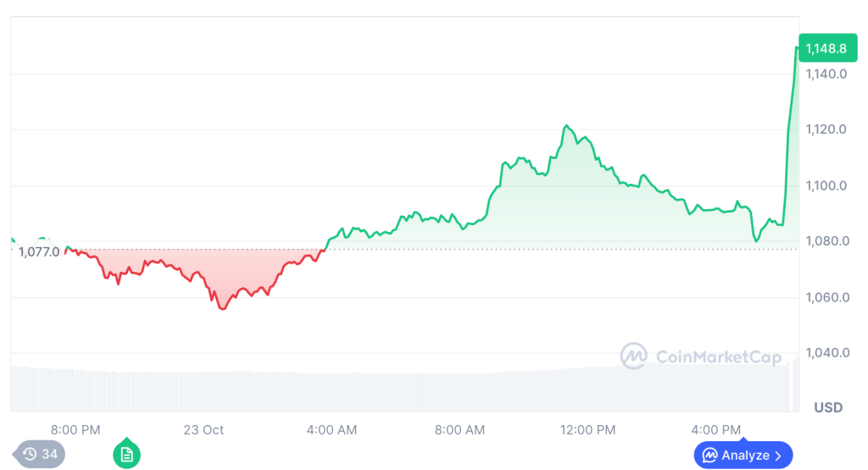Click the 1,060.0 price axis label
Screen dimensions: 868x470
point(826,297)
